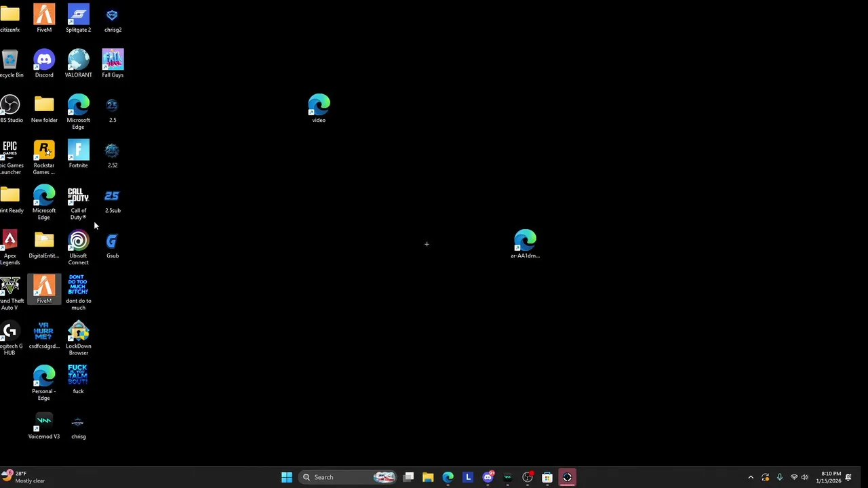This screenshot has height=488, width=868.
Task: Select the DigitalEntit... folder icon
Action: pos(44,245)
